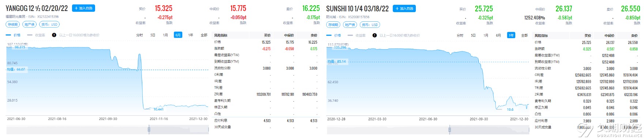Click the 地产债 tag under SUNSHI
The image size is (644, 139).
pos(350,25)
